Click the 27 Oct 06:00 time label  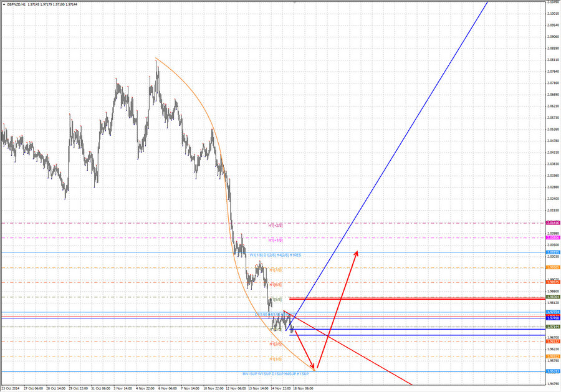tap(33, 388)
